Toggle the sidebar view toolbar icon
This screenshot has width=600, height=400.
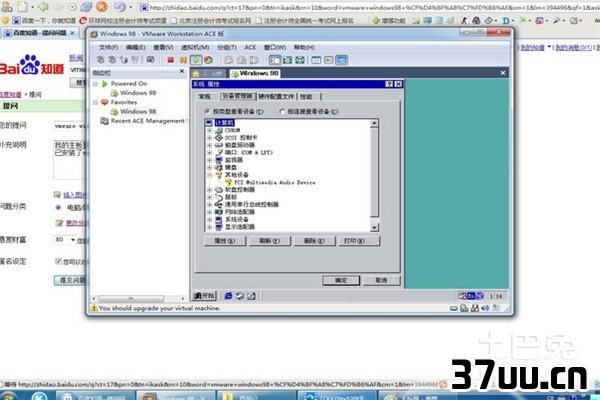[x=275, y=60]
